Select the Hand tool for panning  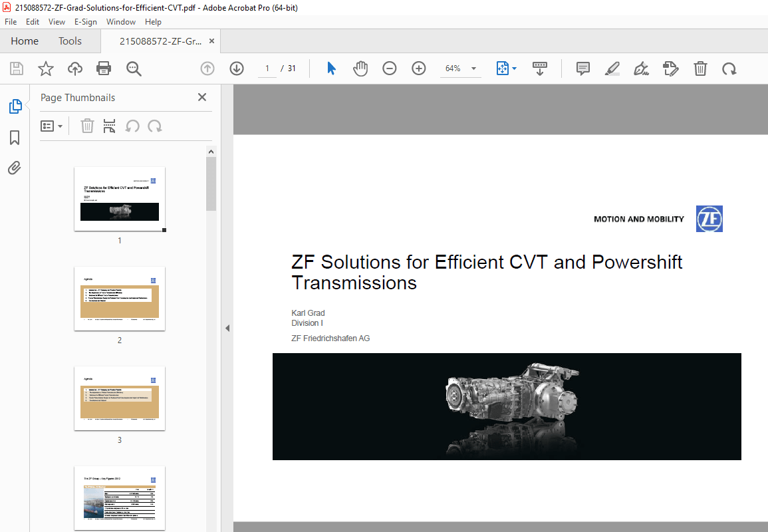tap(360, 68)
